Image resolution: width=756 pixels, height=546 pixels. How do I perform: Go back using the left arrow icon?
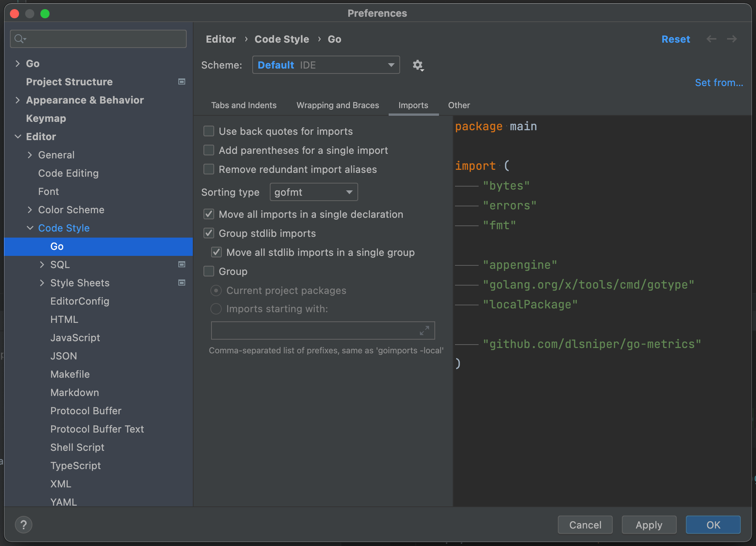click(x=711, y=39)
